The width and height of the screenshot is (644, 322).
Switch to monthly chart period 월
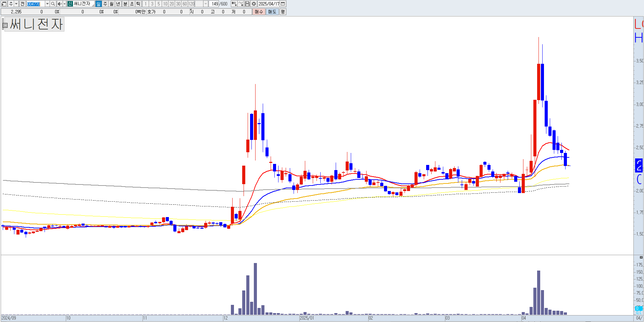click(112, 4)
